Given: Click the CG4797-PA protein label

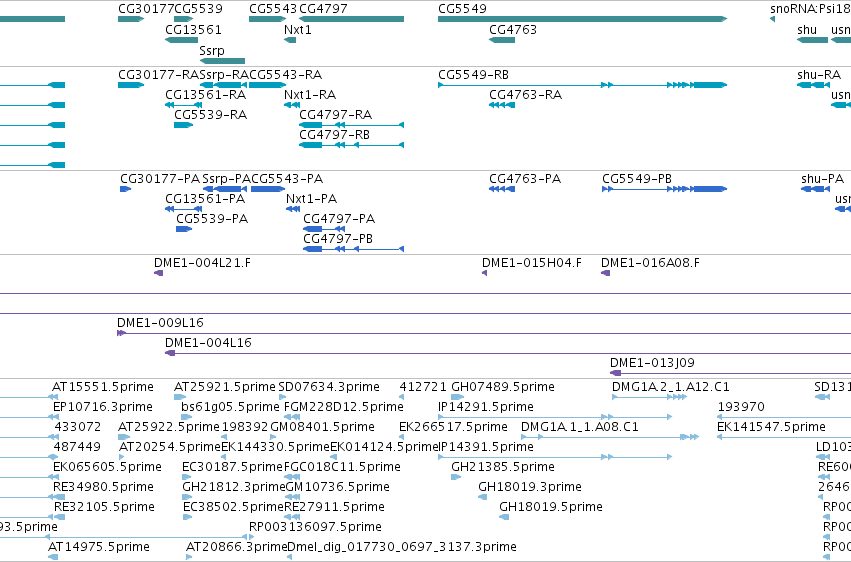Looking at the screenshot, I should [339, 219].
